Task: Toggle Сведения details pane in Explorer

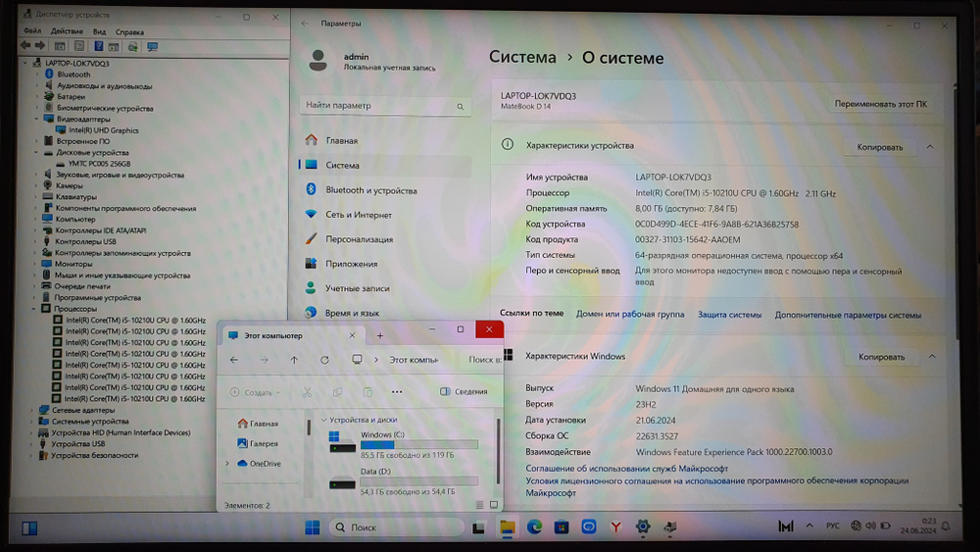Action: pos(464,391)
